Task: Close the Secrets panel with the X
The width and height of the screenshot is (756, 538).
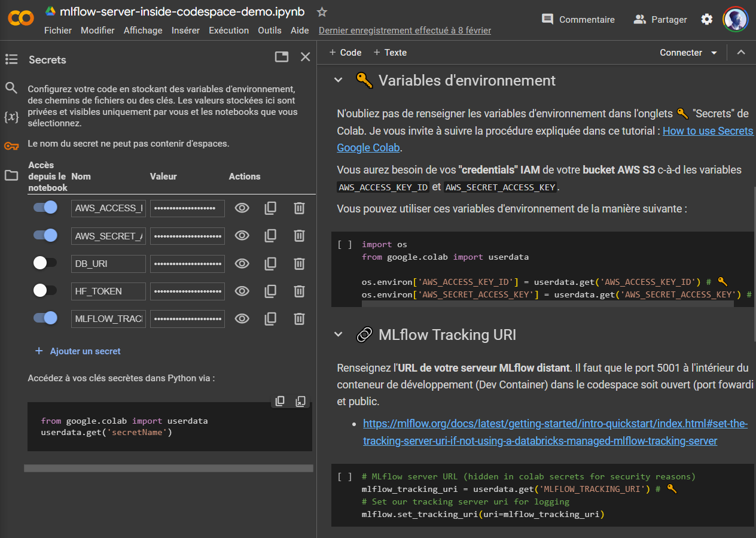Action: pos(305,57)
